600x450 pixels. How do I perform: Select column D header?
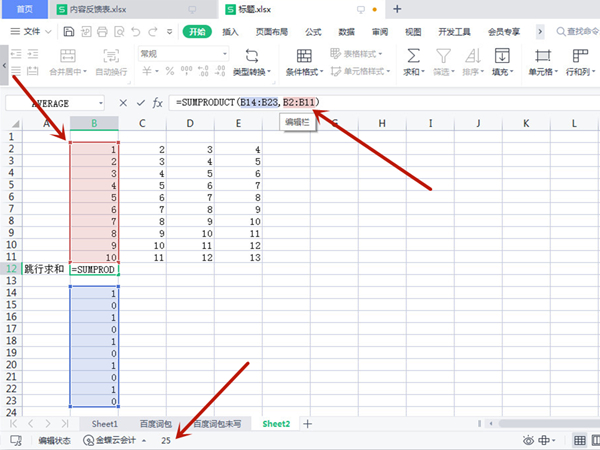coord(190,123)
